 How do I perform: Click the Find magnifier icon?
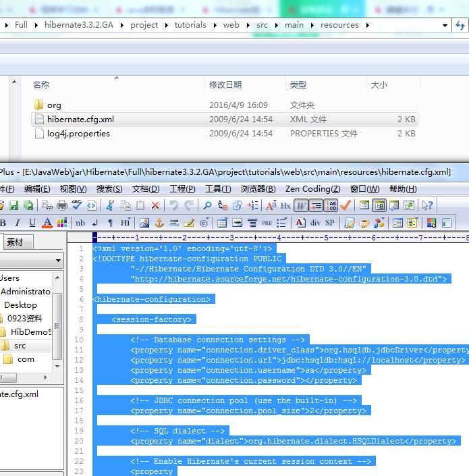click(207, 205)
